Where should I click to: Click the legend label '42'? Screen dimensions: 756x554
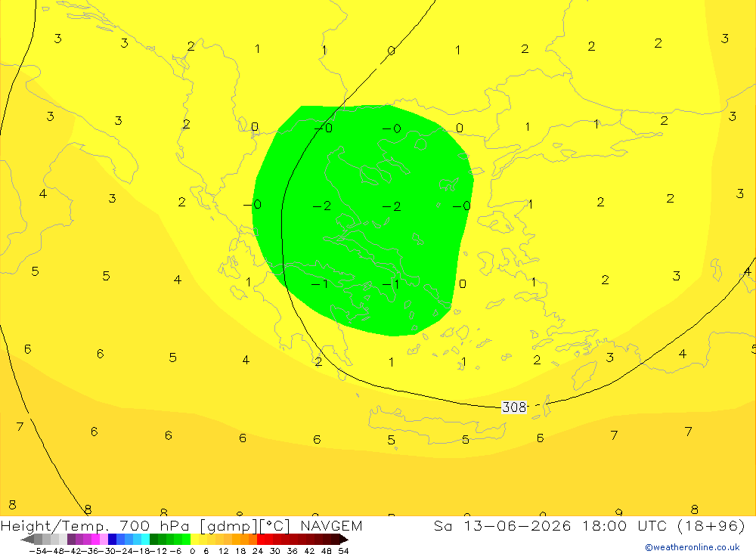pos(309,551)
